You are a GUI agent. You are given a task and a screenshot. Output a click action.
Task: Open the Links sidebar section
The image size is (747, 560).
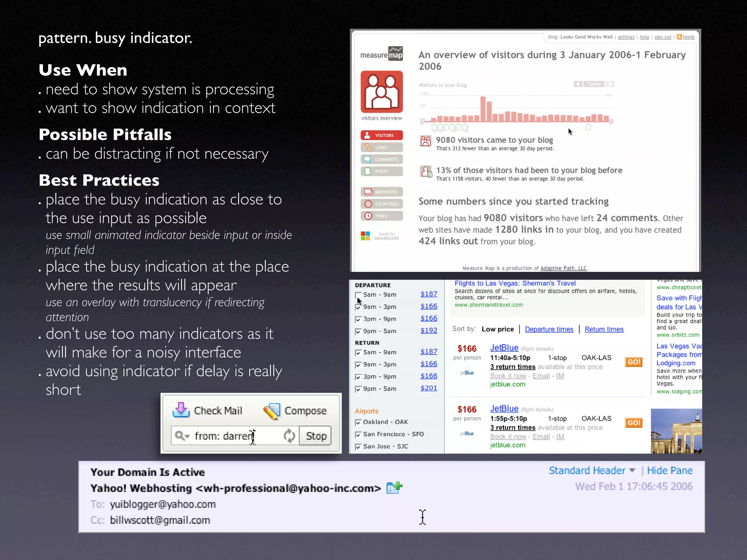tap(382, 147)
